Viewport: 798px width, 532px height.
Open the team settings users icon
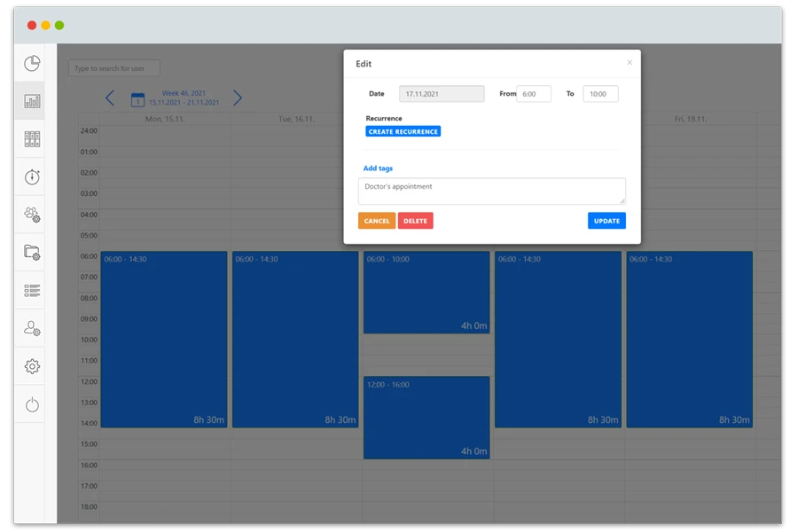click(32, 215)
